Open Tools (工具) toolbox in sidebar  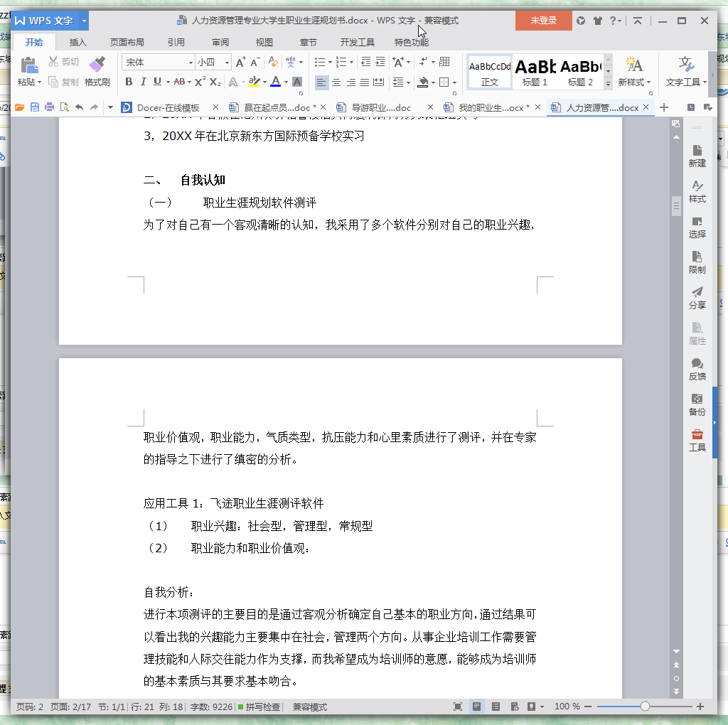697,441
